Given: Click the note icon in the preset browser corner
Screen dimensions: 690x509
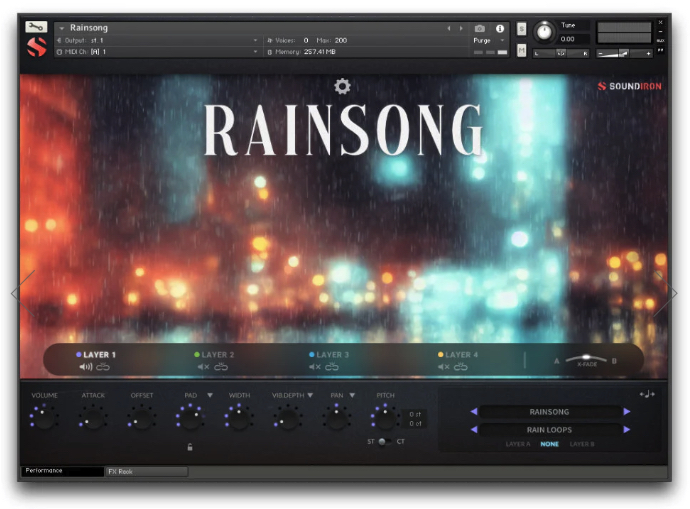Looking at the screenshot, I should coord(647,394).
